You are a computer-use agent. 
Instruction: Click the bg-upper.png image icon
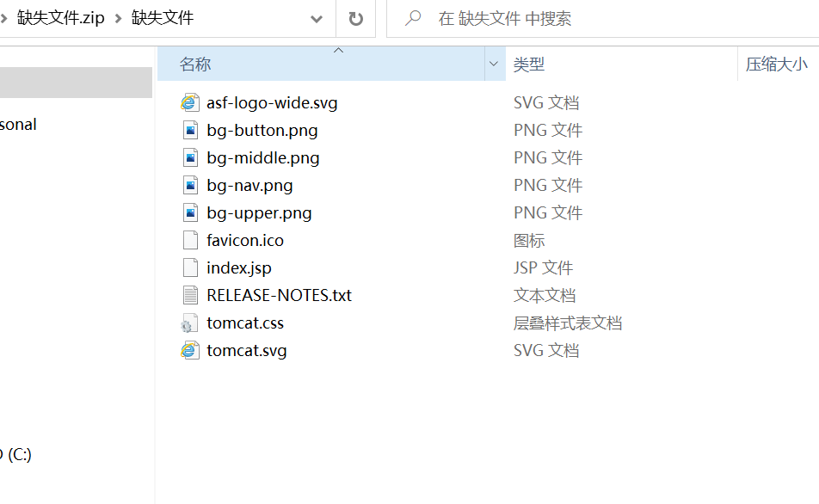point(190,212)
